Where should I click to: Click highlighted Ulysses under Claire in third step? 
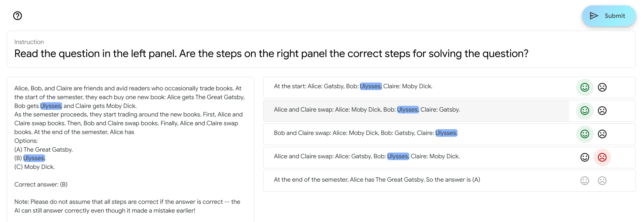(x=446, y=133)
